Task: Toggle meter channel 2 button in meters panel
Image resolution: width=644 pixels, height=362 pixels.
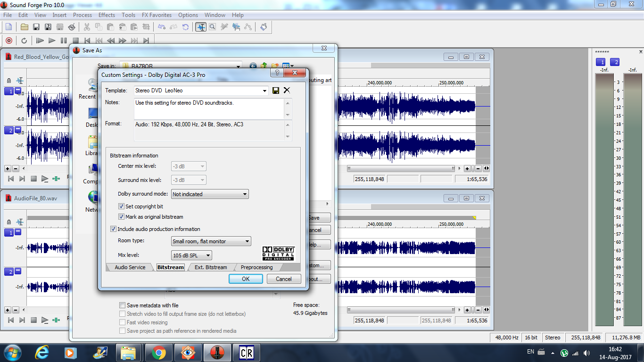Action: pos(615,62)
